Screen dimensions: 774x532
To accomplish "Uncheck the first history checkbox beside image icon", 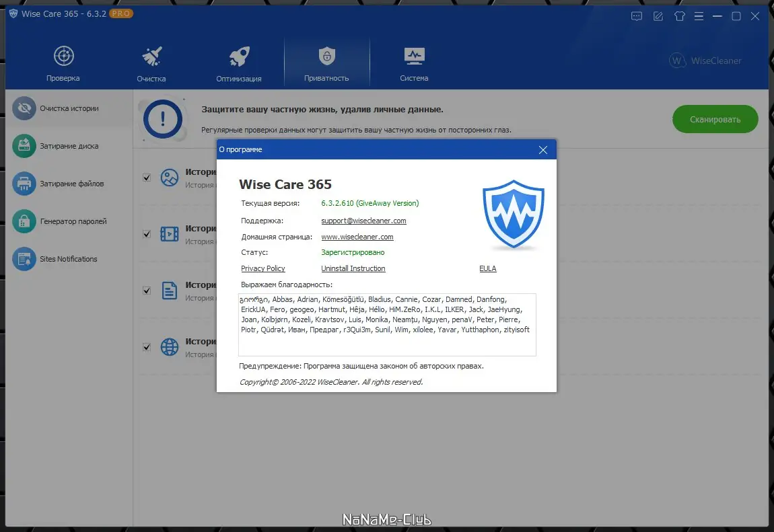I will (x=147, y=178).
